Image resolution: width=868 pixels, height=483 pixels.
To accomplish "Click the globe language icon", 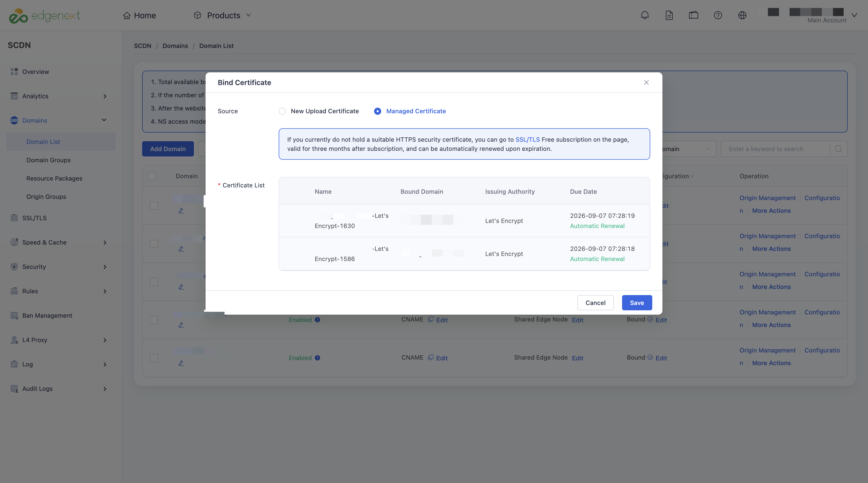I will (742, 15).
